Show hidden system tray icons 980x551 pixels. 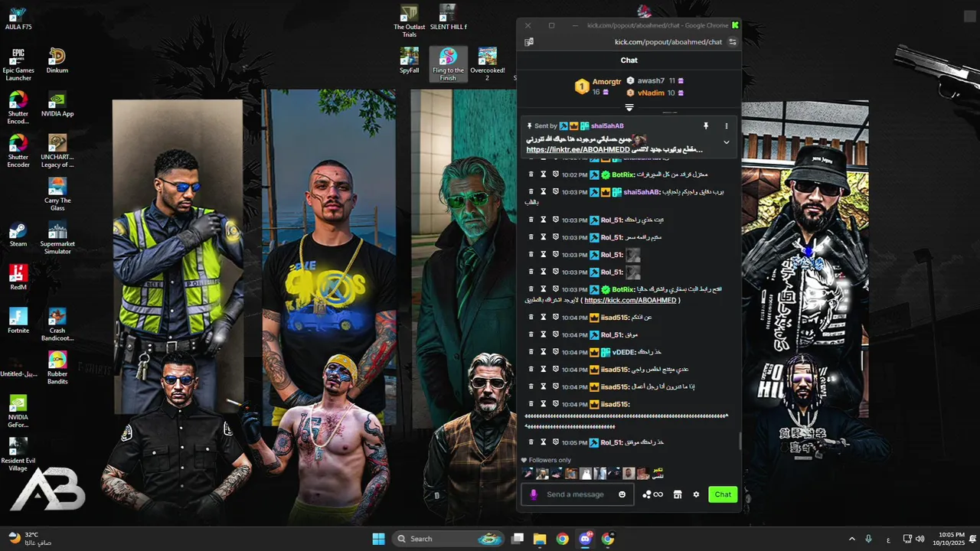[852, 539]
